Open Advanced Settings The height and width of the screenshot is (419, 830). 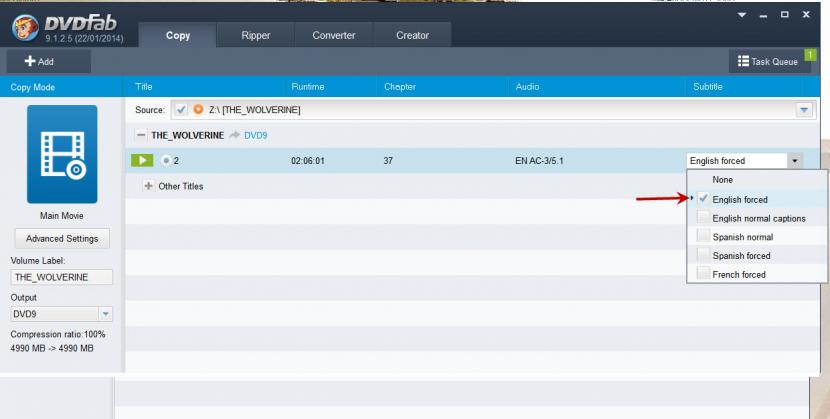[x=62, y=239]
